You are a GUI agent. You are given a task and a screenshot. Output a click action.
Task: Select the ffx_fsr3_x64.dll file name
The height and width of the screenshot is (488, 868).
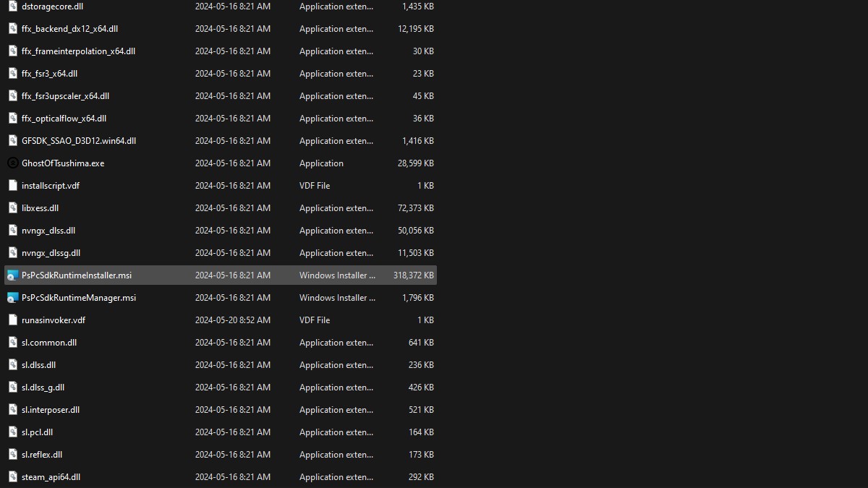point(49,74)
